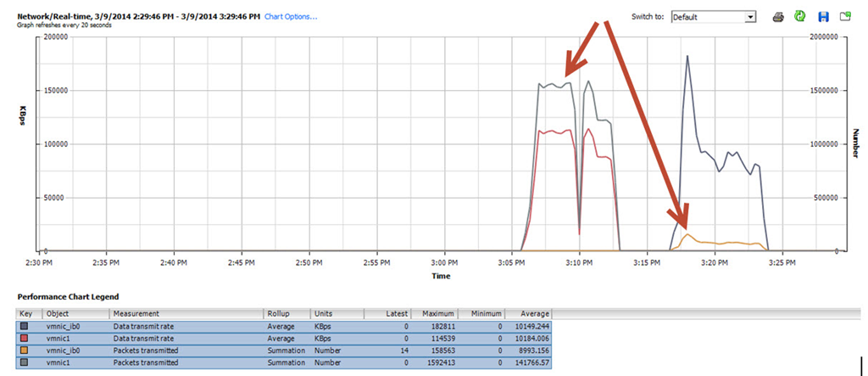Click the Minimum column header

pos(487,314)
